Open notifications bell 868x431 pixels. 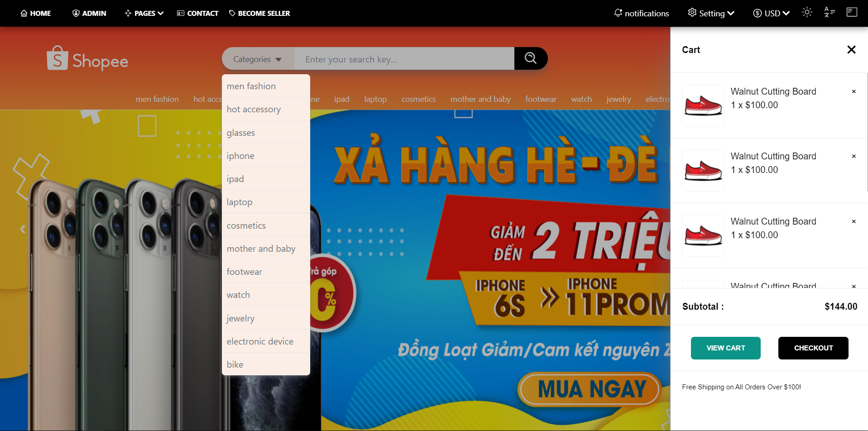[641, 14]
